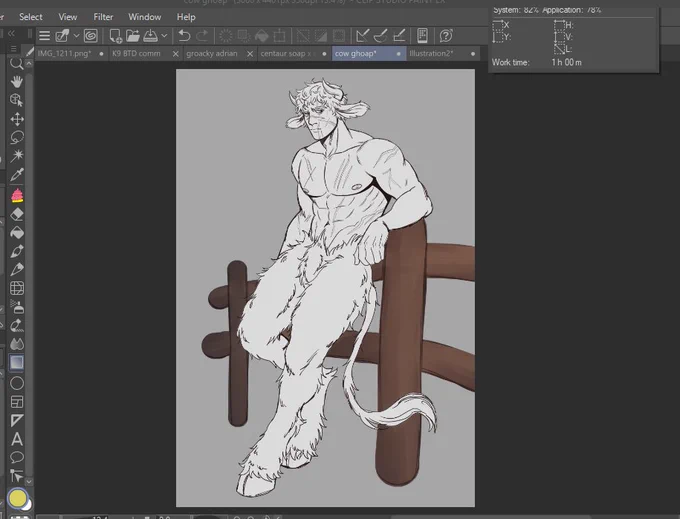Toggle Snap to Grid
The width and height of the screenshot is (680, 519).
tap(399, 36)
